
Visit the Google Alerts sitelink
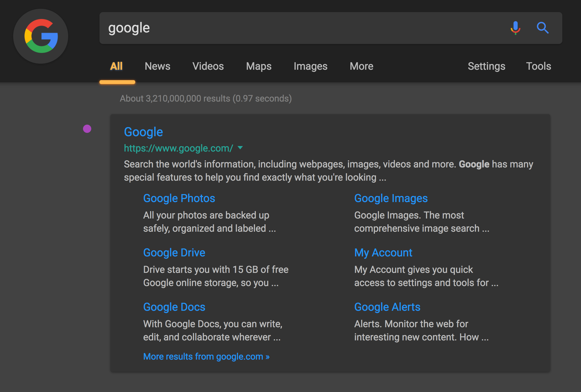coord(387,307)
